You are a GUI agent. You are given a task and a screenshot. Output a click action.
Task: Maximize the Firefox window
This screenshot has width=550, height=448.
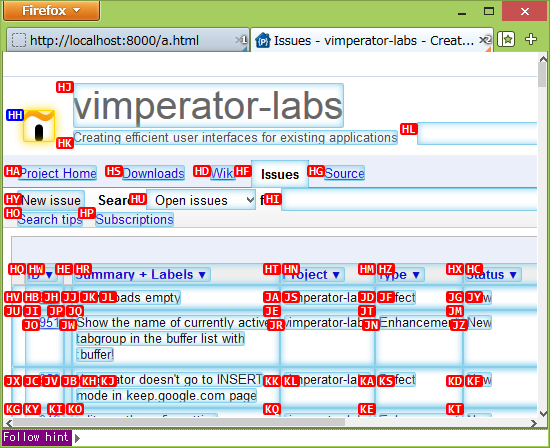point(489,12)
